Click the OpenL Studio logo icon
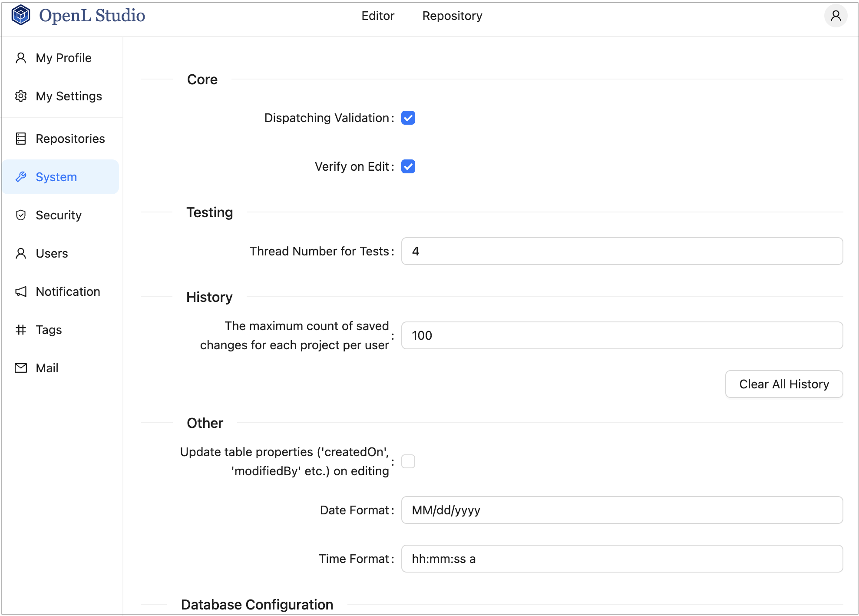This screenshot has width=859, height=616. pos(20,16)
